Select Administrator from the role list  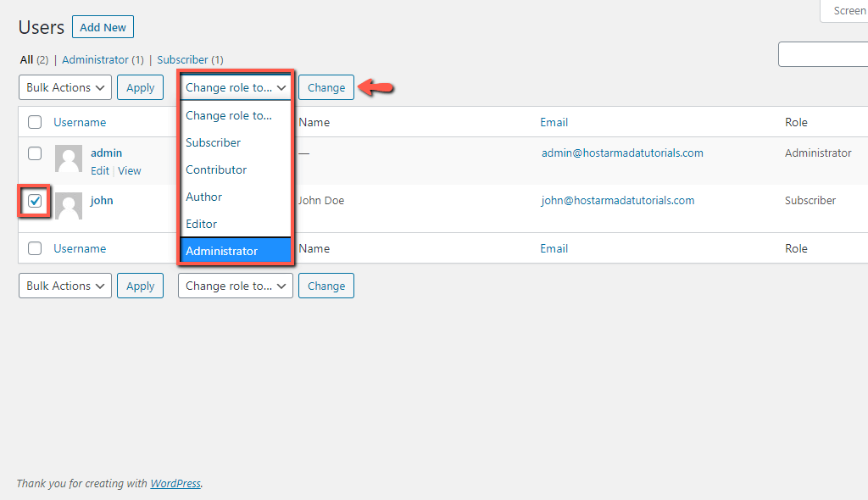tap(236, 250)
